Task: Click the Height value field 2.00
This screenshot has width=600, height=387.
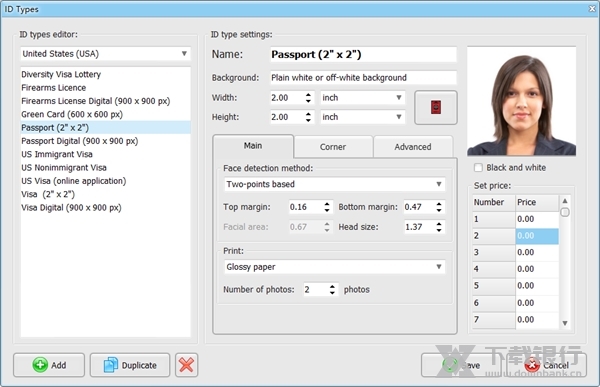Action: coord(287,117)
